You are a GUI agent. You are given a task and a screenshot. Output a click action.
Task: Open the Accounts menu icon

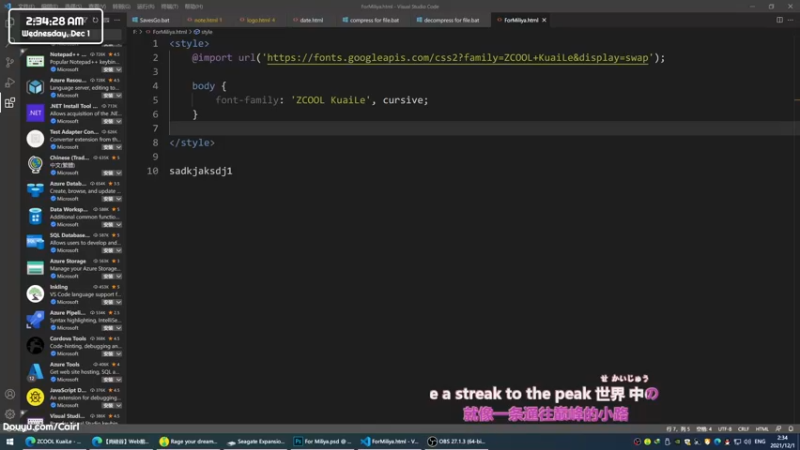tap(10, 394)
